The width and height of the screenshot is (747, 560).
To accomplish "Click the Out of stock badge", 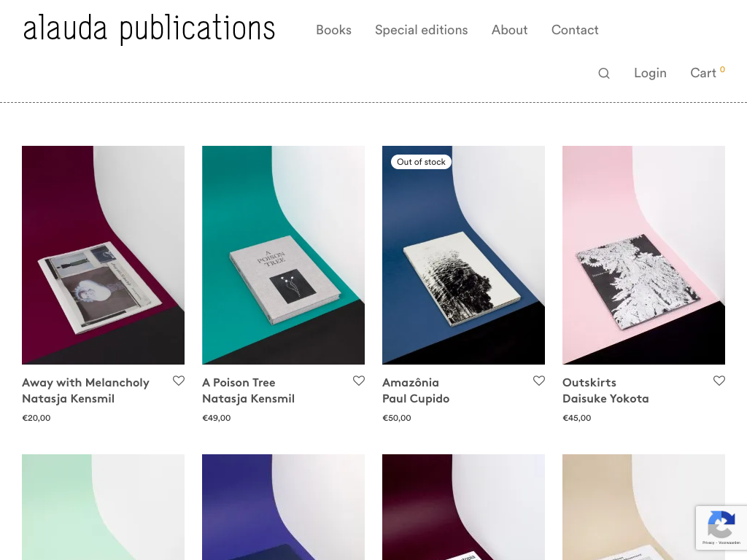I will click(x=421, y=162).
